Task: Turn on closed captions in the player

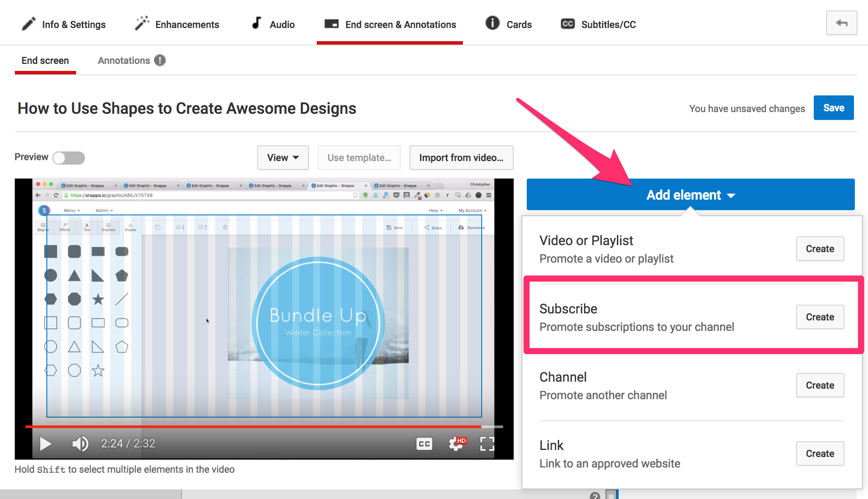Action: coord(424,444)
